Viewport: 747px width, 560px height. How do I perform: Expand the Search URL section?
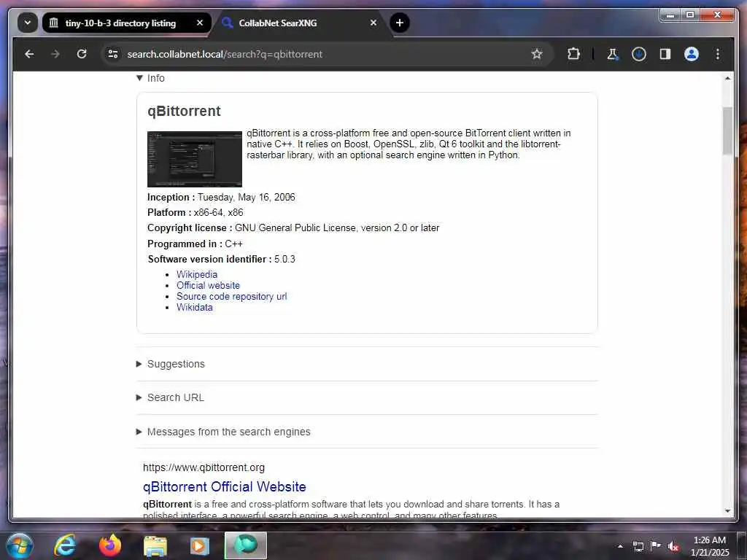(170, 397)
